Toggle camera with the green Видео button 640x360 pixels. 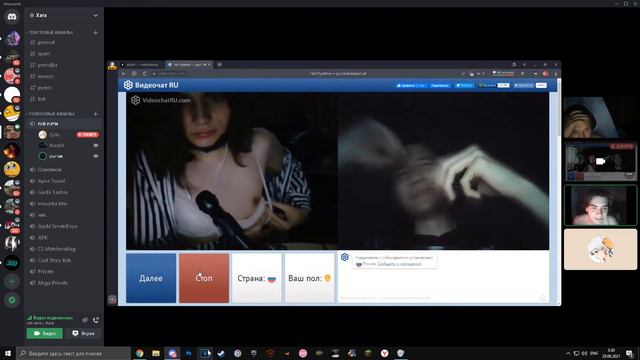(44, 333)
